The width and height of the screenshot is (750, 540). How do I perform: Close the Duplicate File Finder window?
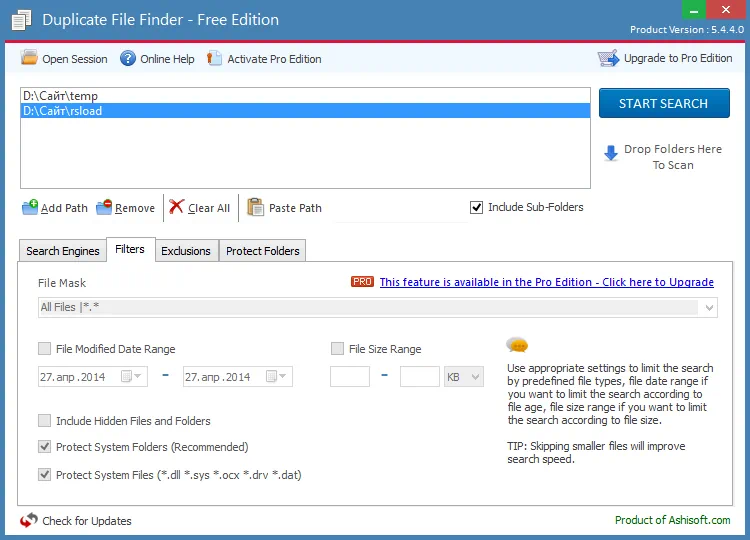pyautogui.click(x=725, y=9)
